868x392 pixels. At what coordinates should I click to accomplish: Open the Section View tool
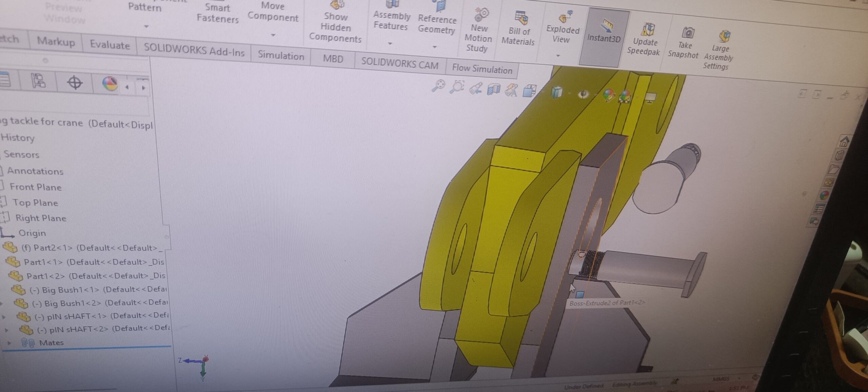pos(494,90)
